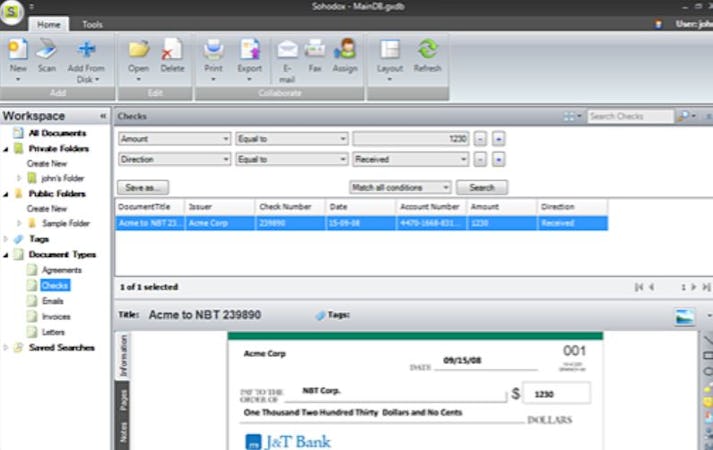713x450 pixels.
Task: Sort by the Check Number column header
Action: tap(290, 207)
